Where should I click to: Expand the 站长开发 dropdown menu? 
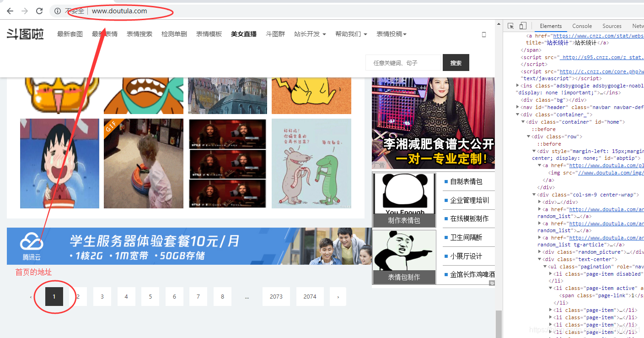[x=310, y=34]
